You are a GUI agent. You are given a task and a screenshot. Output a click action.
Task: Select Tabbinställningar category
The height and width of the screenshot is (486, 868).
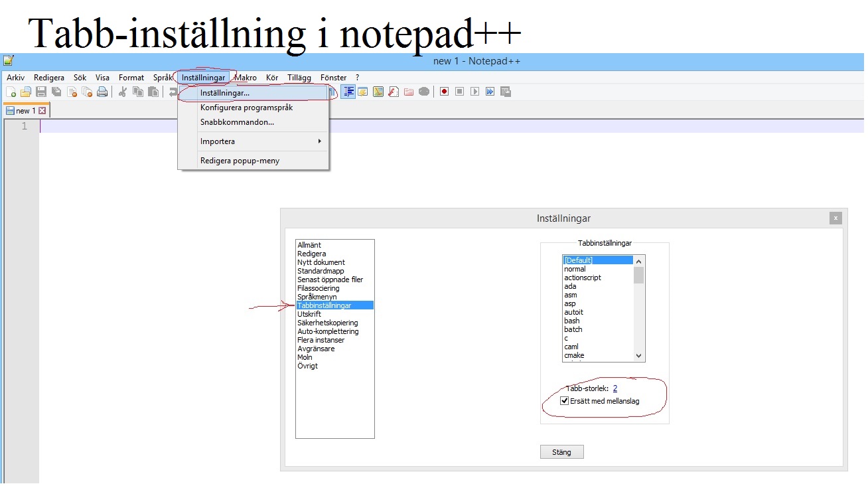tap(335, 305)
